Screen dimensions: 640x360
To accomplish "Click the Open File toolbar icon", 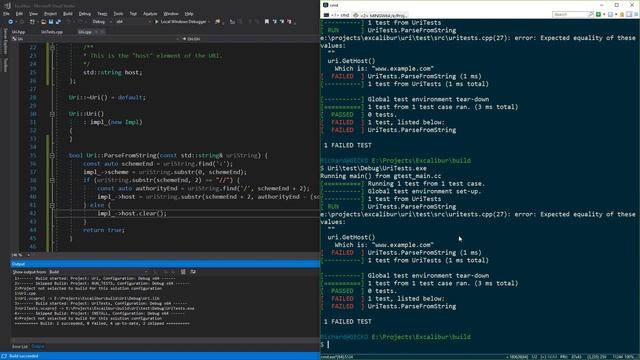I will click(x=43, y=22).
